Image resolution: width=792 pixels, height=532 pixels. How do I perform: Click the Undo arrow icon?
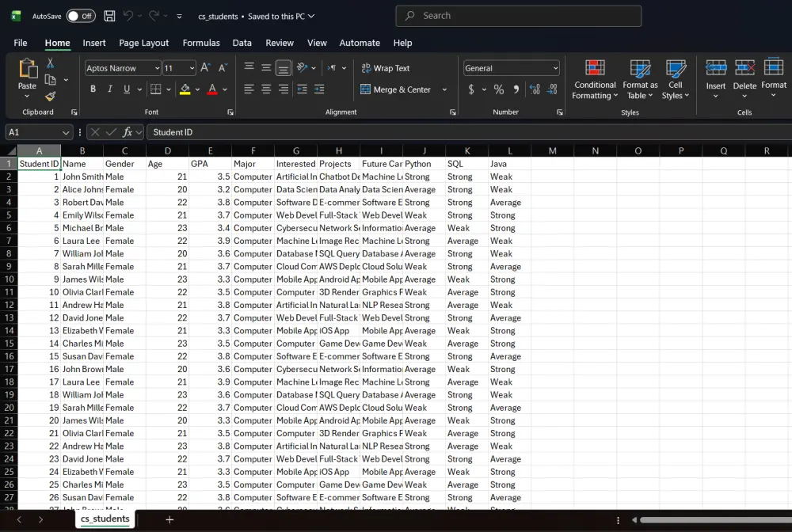(128, 16)
